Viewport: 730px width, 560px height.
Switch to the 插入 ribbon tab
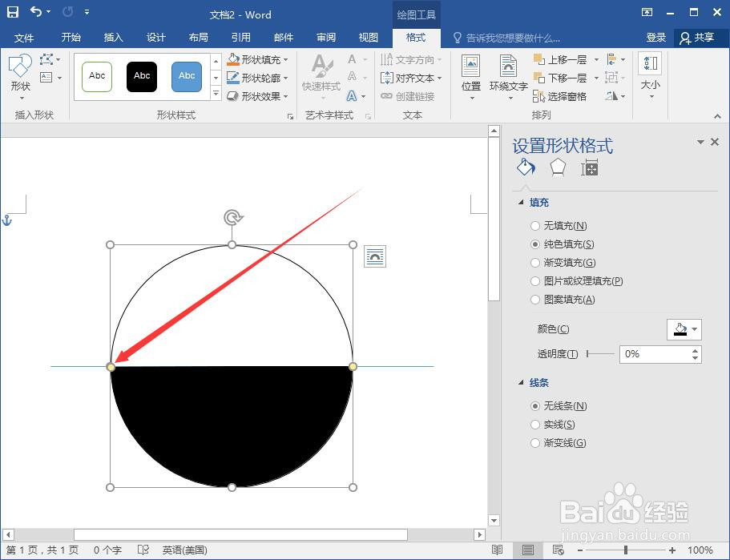coord(112,37)
